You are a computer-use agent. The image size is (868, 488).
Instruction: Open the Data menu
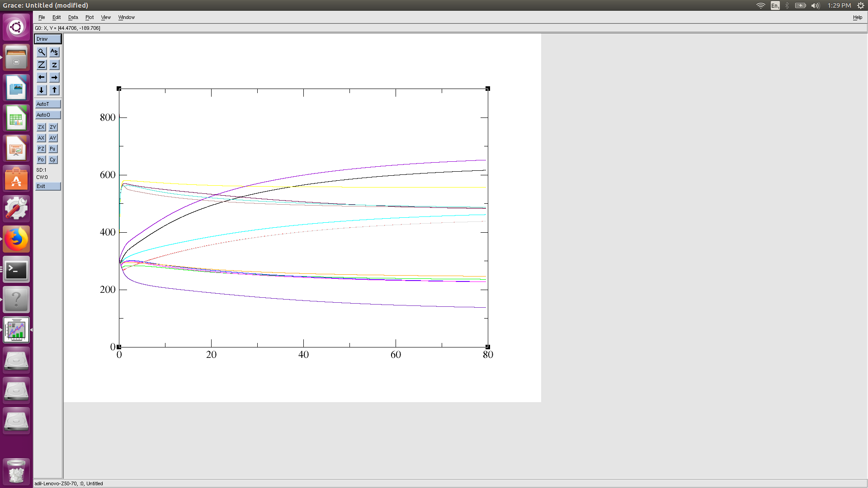pyautogui.click(x=73, y=17)
